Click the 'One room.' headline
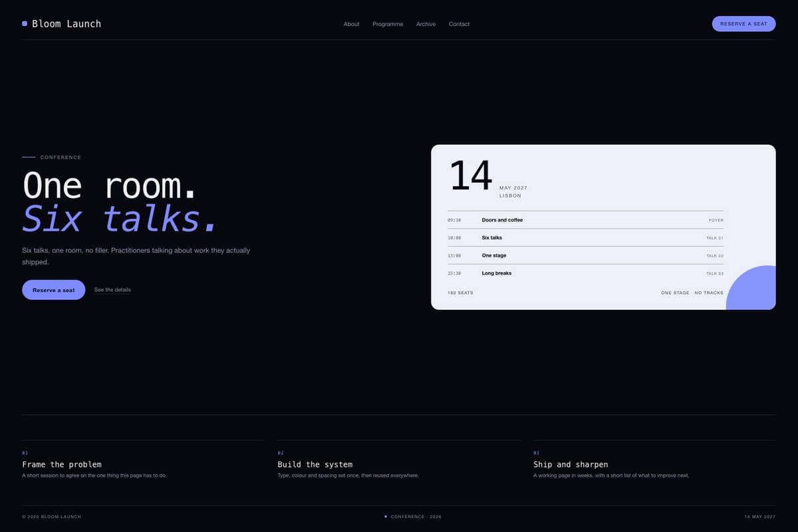Screen dimensions: 798x532 [x=110, y=185]
